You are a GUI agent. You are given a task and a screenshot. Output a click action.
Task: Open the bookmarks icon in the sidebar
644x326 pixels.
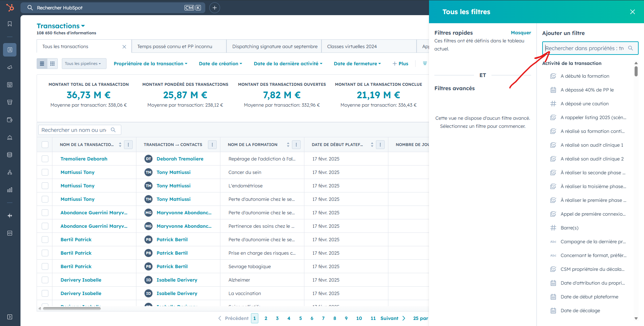[10, 24]
